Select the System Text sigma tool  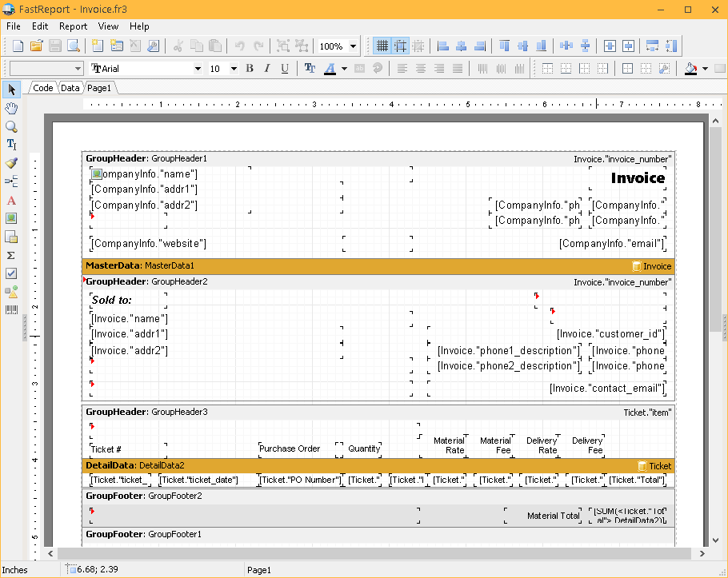tap(11, 255)
